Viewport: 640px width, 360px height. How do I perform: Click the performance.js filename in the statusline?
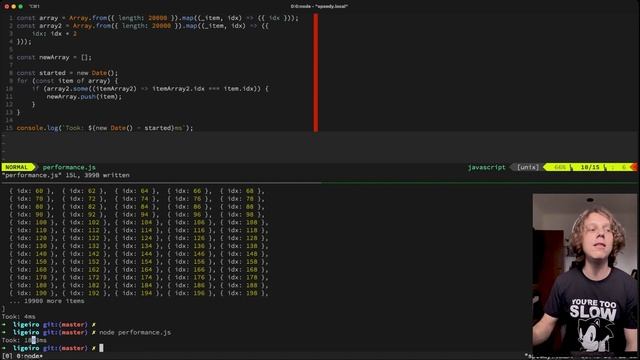[69, 167]
